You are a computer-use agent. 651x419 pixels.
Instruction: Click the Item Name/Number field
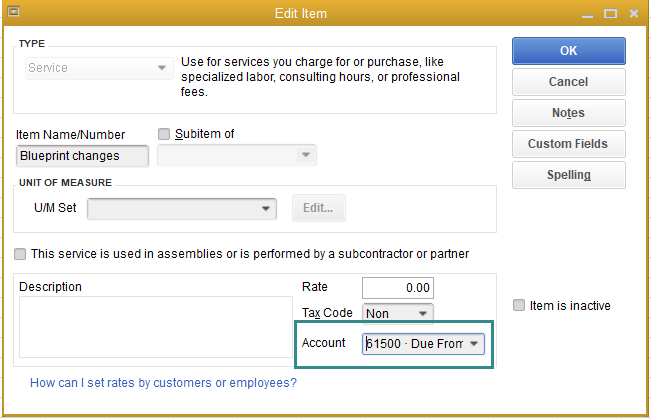tap(83, 155)
